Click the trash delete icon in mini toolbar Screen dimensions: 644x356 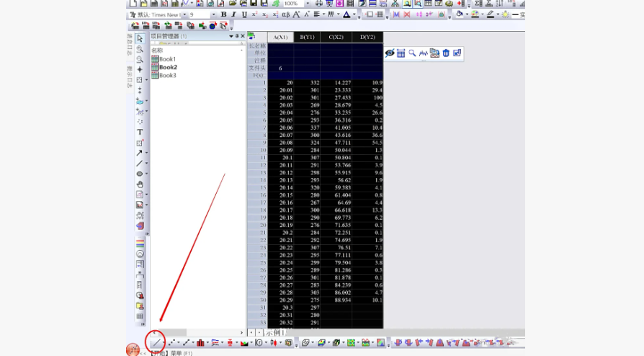point(446,53)
